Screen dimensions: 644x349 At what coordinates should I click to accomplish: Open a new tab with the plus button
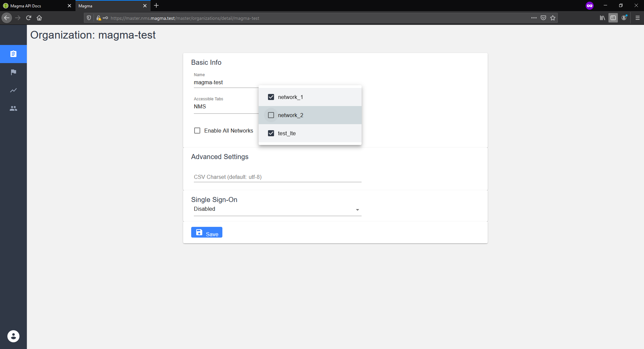[x=156, y=6]
